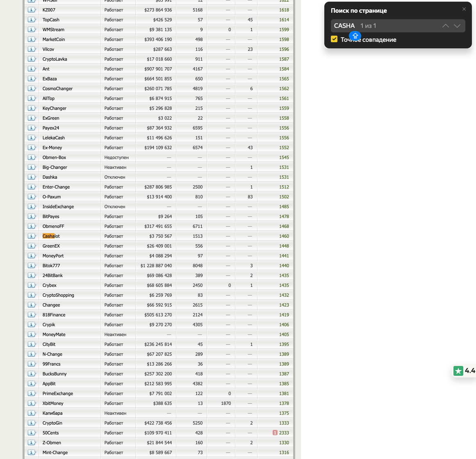Open the Cashalot exchanger link
476x459 pixels.
[x=51, y=236]
